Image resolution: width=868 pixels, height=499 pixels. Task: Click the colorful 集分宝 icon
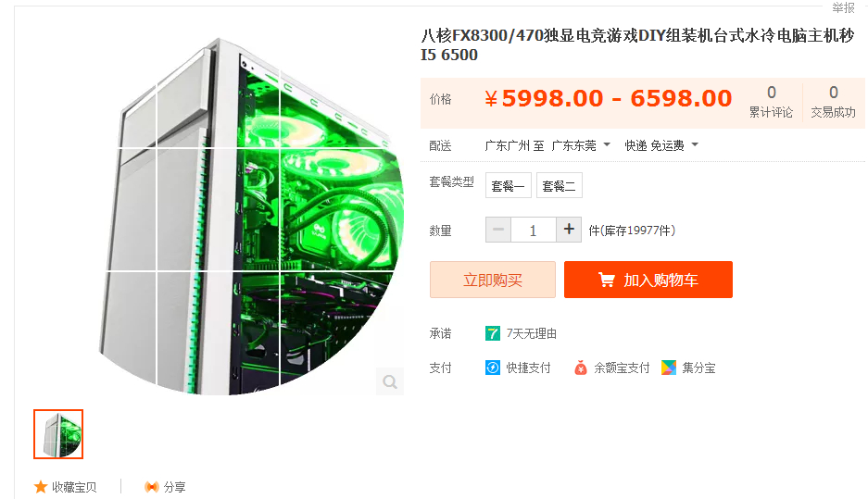tap(669, 368)
